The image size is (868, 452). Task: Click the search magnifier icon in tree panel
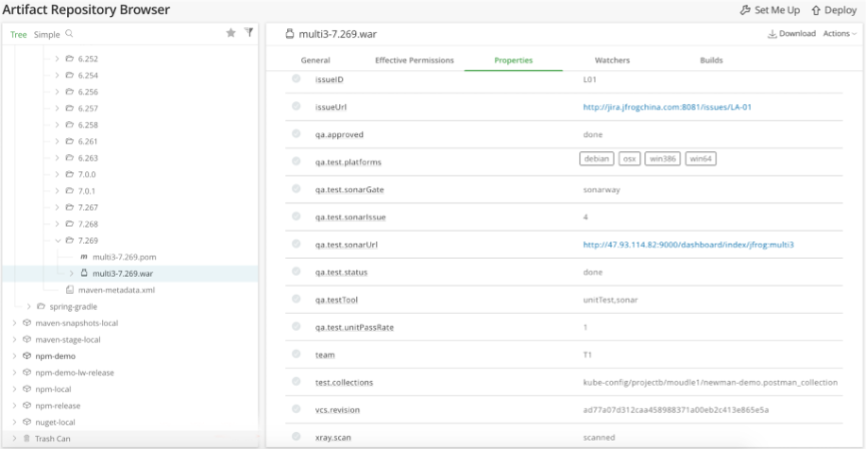coord(69,34)
